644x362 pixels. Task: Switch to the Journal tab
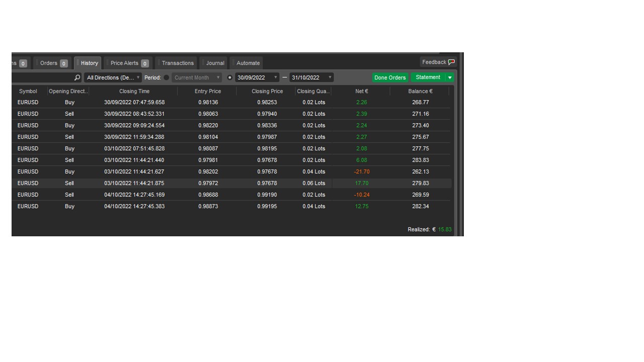(x=214, y=63)
